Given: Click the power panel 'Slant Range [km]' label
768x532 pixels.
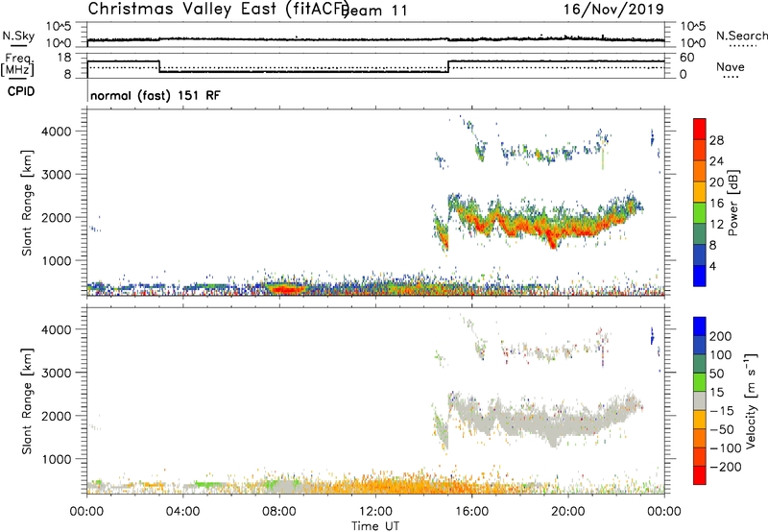Looking at the screenshot, I should pyautogui.click(x=27, y=203).
